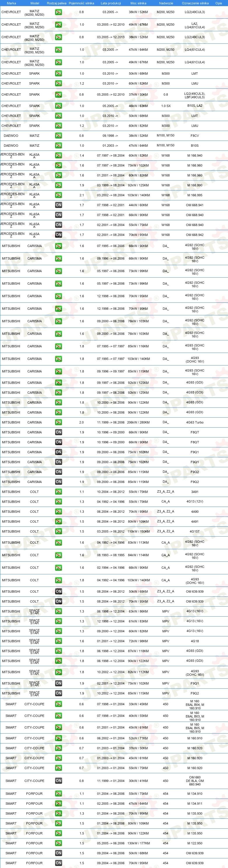Screen dimensions: 228x868
Task: Click the Model column header
Action: (x=35, y=3)
